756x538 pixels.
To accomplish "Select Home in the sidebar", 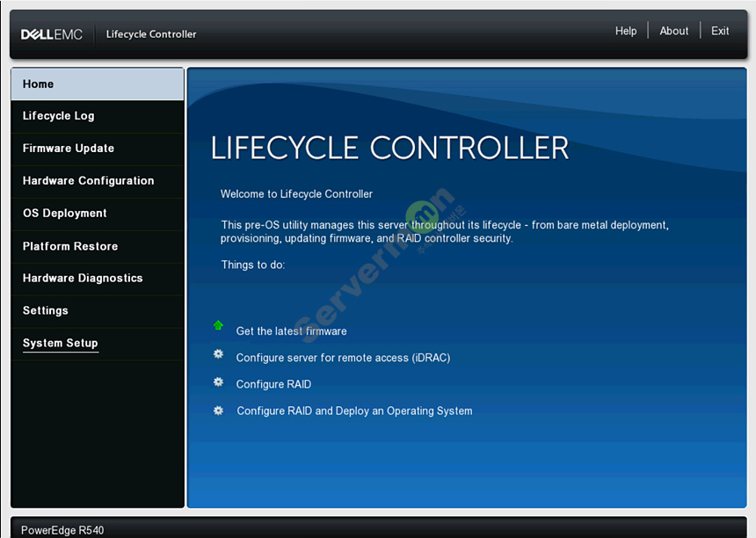I will click(98, 84).
